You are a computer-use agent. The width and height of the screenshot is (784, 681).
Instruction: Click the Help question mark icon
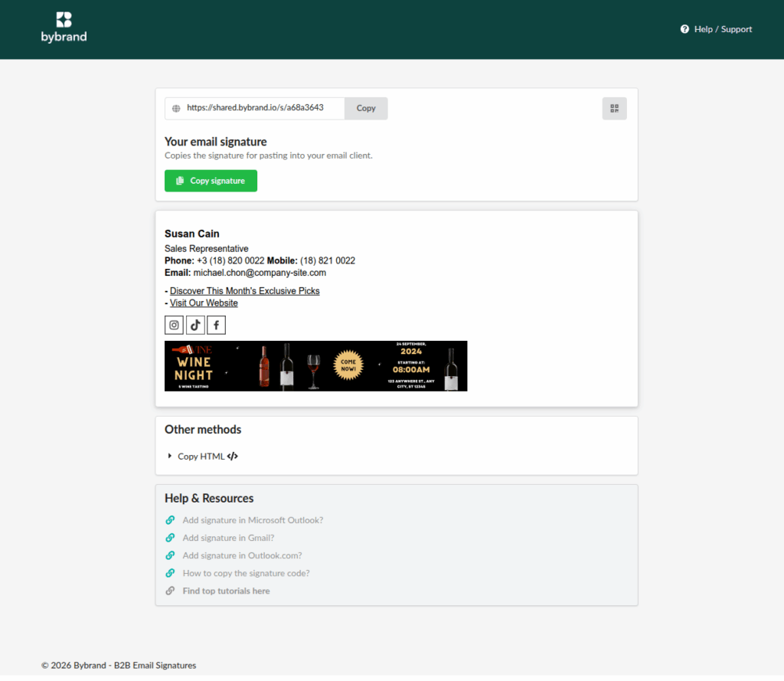[684, 29]
